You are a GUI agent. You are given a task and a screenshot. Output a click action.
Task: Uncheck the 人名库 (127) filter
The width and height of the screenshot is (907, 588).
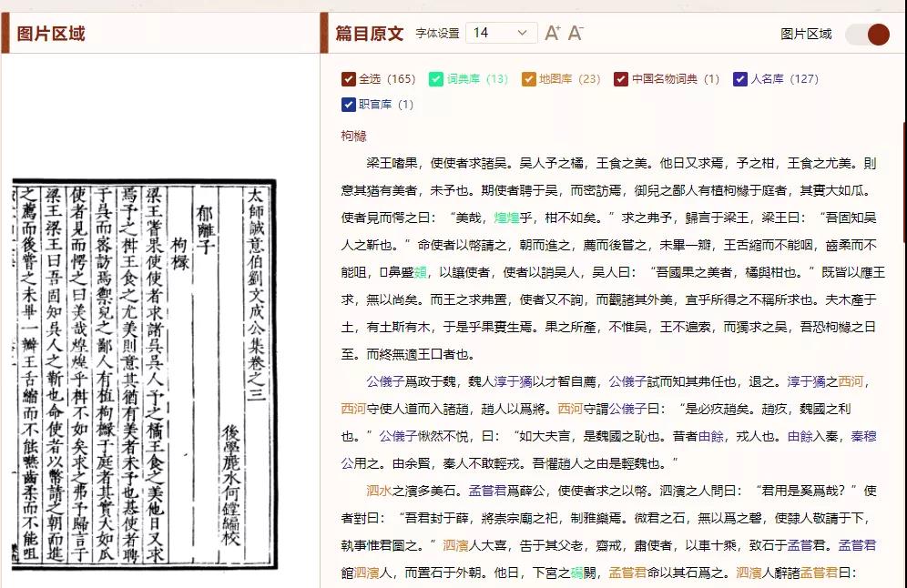739,79
